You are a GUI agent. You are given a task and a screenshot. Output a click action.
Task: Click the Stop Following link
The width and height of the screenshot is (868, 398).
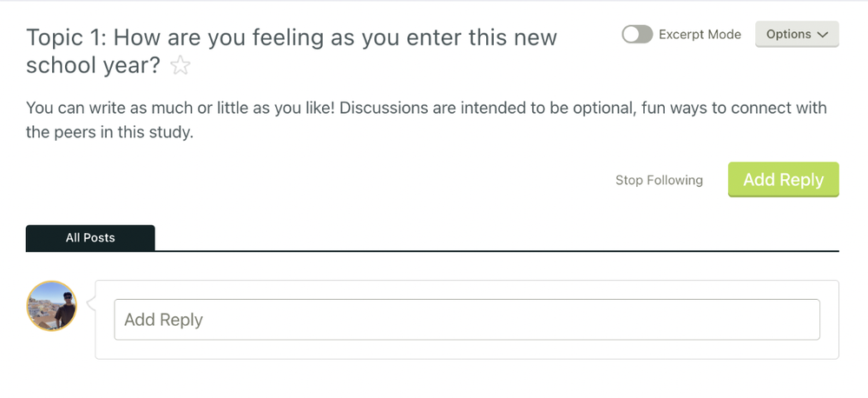660,180
